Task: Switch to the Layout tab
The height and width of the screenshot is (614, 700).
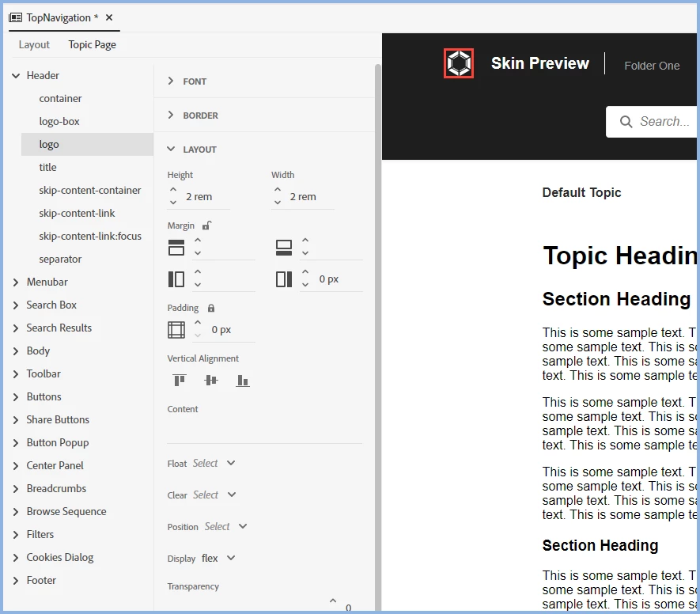Action: tap(34, 44)
